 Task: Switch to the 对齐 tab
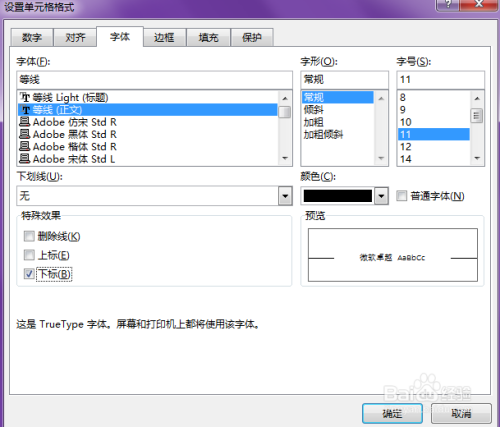[x=75, y=37]
